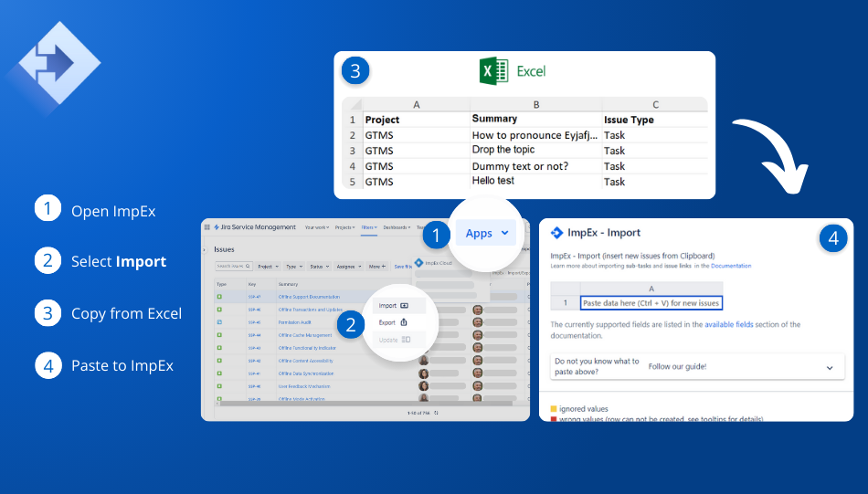The width and height of the screenshot is (868, 494).
Task: Click the Key column header in Jira issues table
Action: (252, 284)
